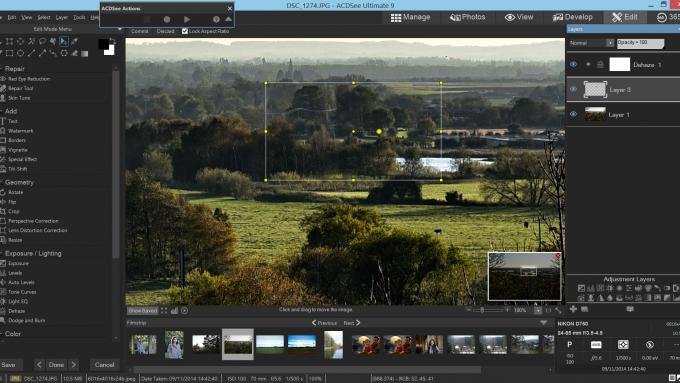Select the first filmstrip thumbnail

click(x=144, y=345)
